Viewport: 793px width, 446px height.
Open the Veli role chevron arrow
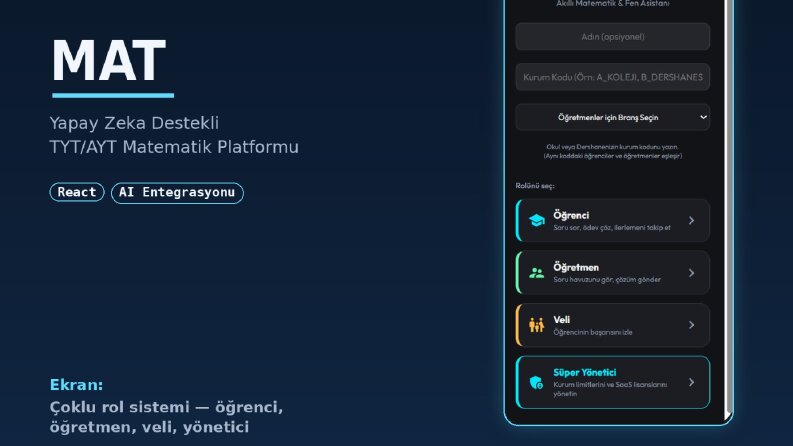tap(691, 325)
